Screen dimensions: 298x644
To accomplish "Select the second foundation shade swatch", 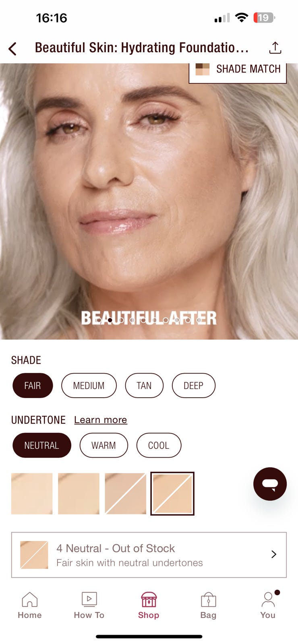I will click(79, 493).
